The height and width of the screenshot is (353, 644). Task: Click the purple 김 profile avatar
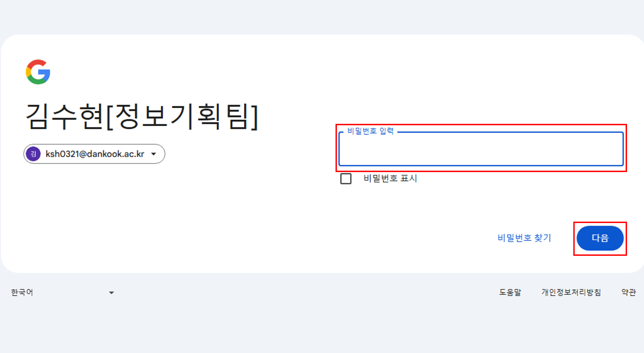(x=33, y=154)
